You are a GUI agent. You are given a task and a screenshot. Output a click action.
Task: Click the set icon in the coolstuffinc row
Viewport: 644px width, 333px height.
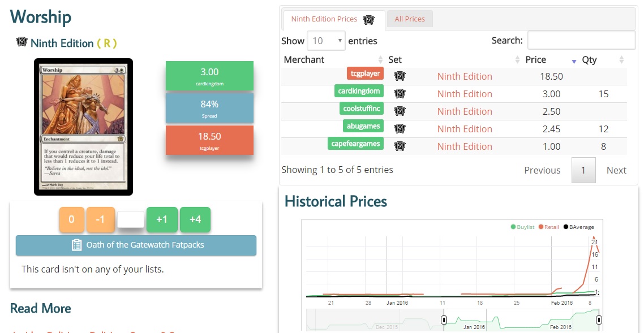point(400,111)
